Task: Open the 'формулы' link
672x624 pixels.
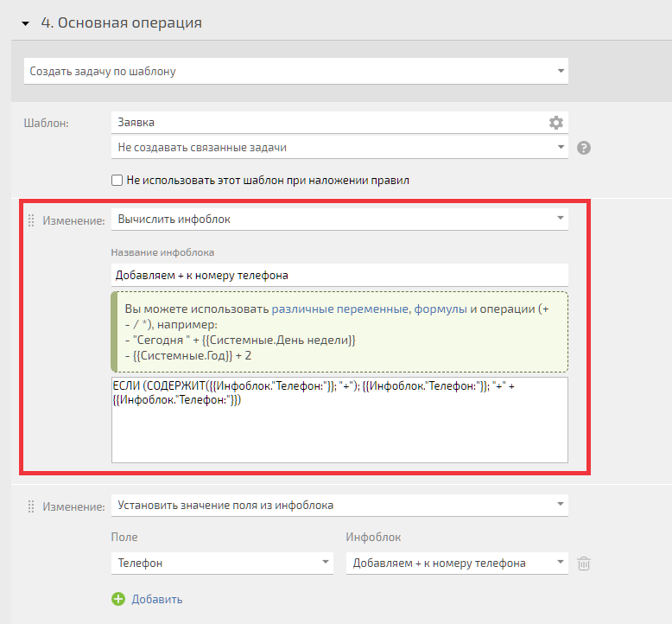Action: click(x=441, y=309)
